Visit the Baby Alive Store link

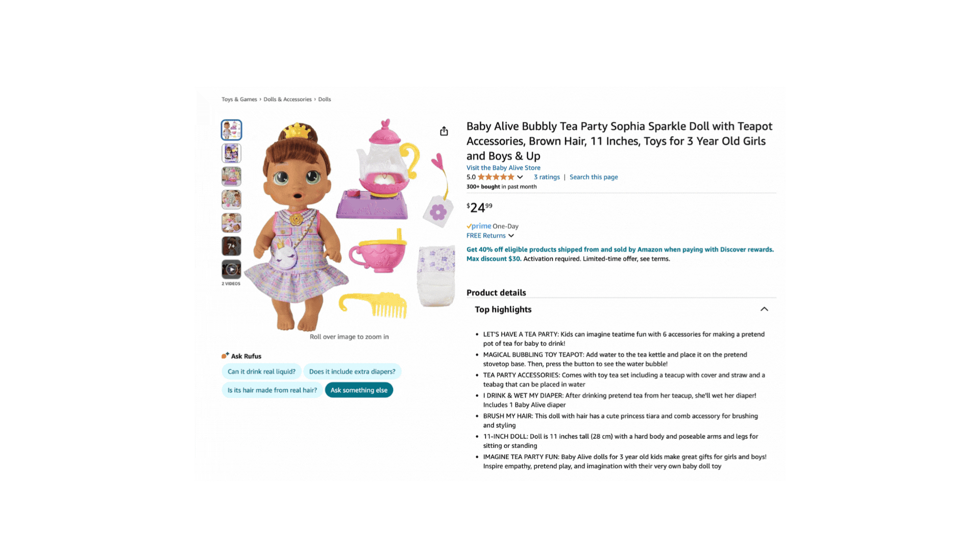(x=503, y=168)
